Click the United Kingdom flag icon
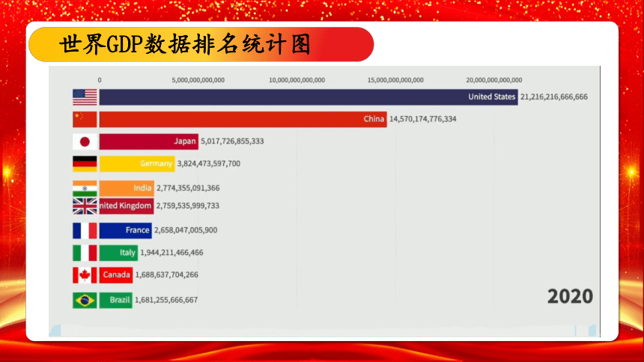This screenshot has width=644, height=362. coord(85,206)
